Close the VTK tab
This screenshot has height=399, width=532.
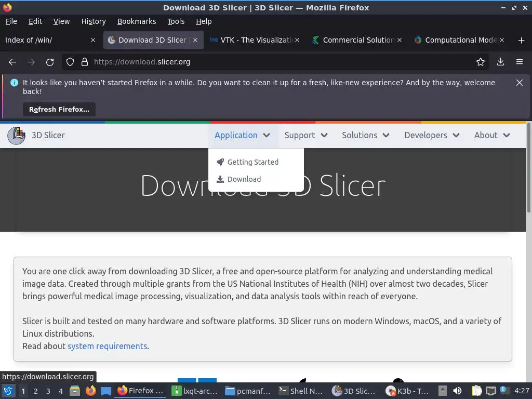[297, 40]
